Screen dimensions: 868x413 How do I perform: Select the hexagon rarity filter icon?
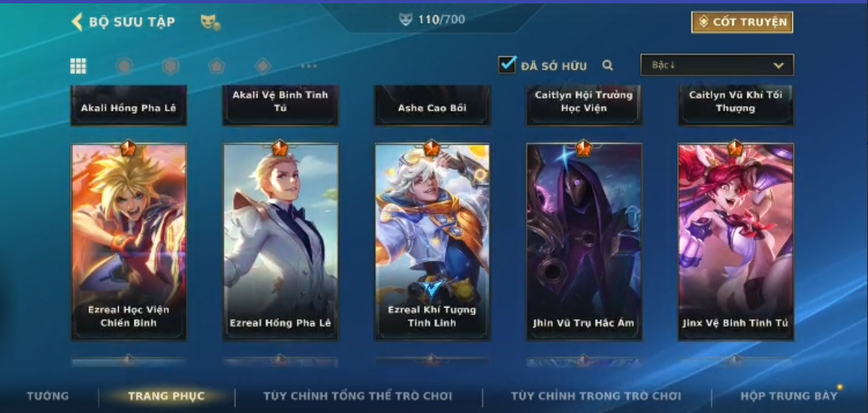click(x=171, y=66)
